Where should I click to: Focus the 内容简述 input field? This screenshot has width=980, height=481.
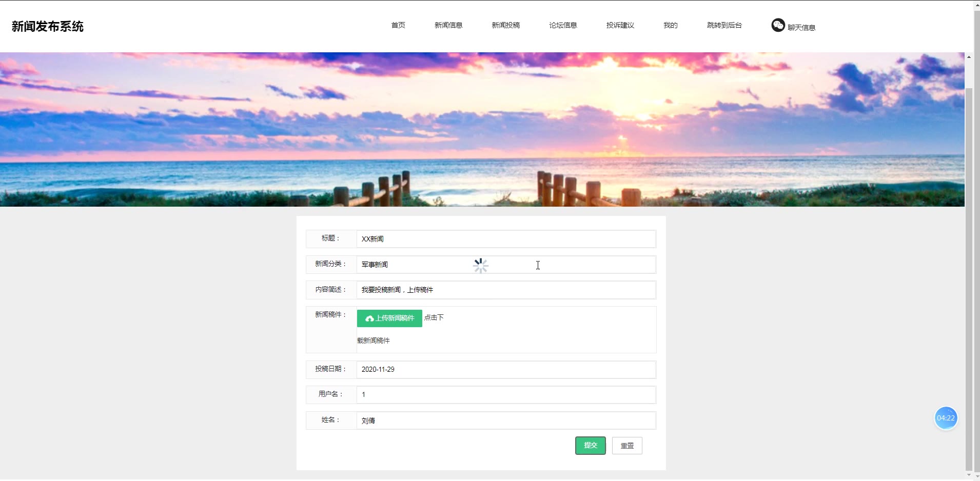506,290
